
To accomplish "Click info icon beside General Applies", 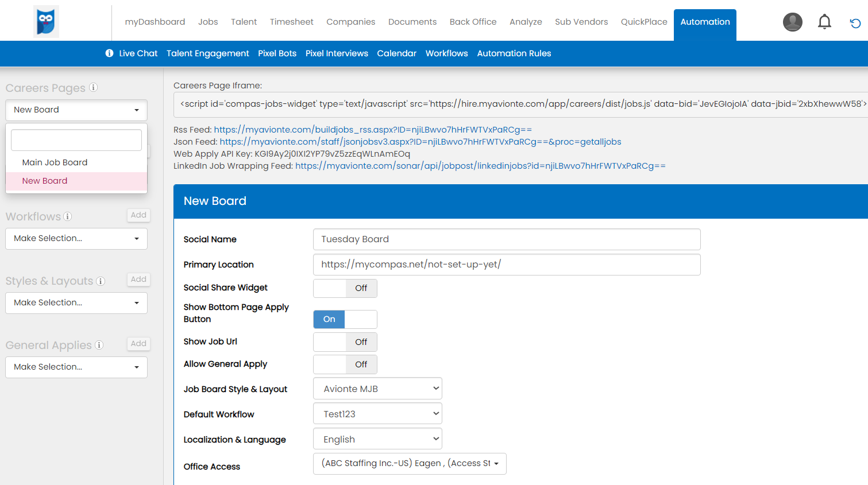I will tap(99, 345).
